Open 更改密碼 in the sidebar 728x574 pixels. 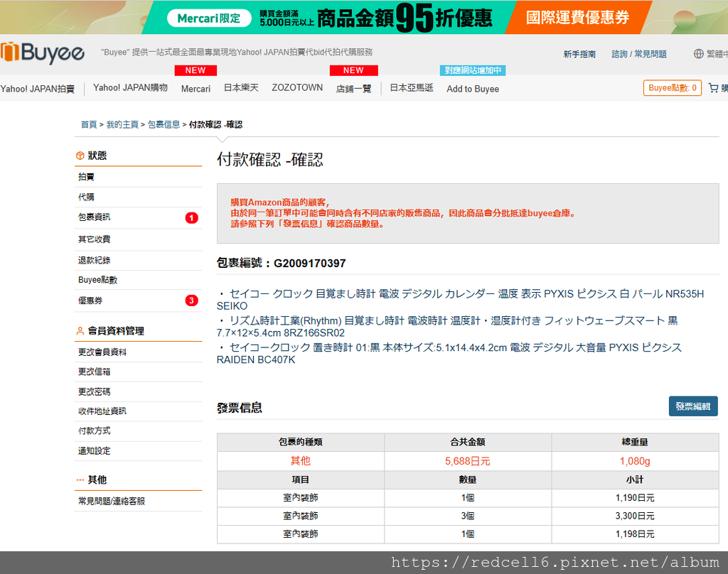tap(138, 391)
